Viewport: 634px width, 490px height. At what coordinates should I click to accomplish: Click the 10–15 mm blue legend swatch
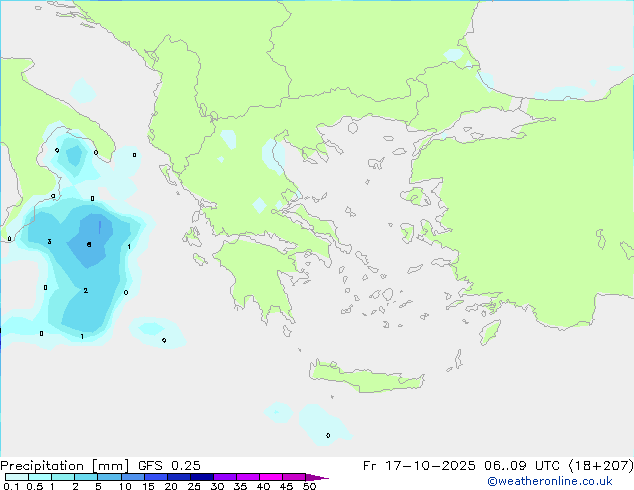(x=132, y=477)
